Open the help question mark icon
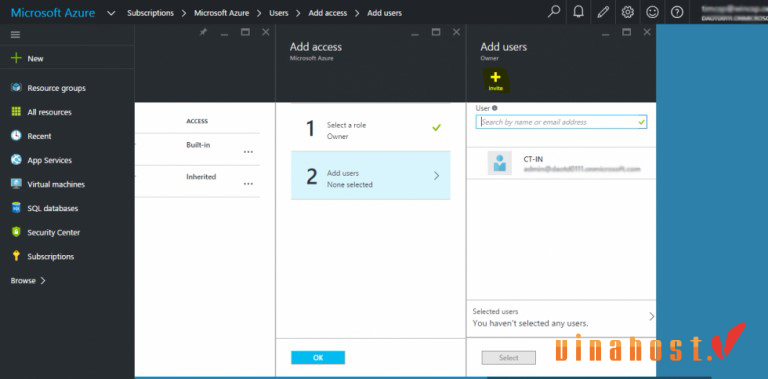The height and width of the screenshot is (379, 768). 677,12
